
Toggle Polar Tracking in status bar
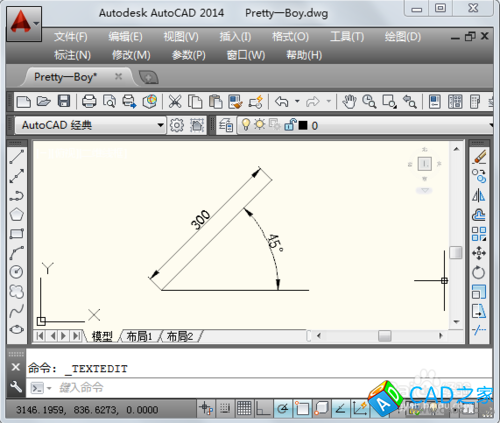coord(283,409)
